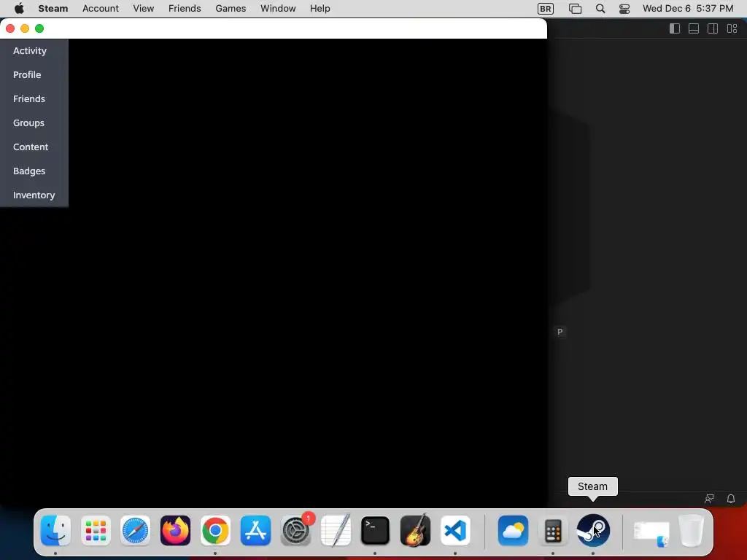Open Weather app from the Dock
747x560 pixels.
513,530
